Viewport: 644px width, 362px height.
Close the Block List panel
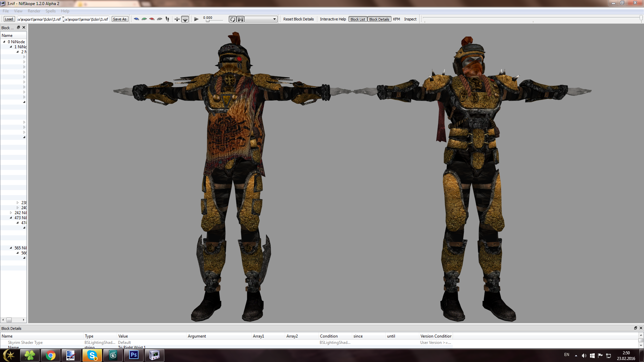[x=24, y=27]
